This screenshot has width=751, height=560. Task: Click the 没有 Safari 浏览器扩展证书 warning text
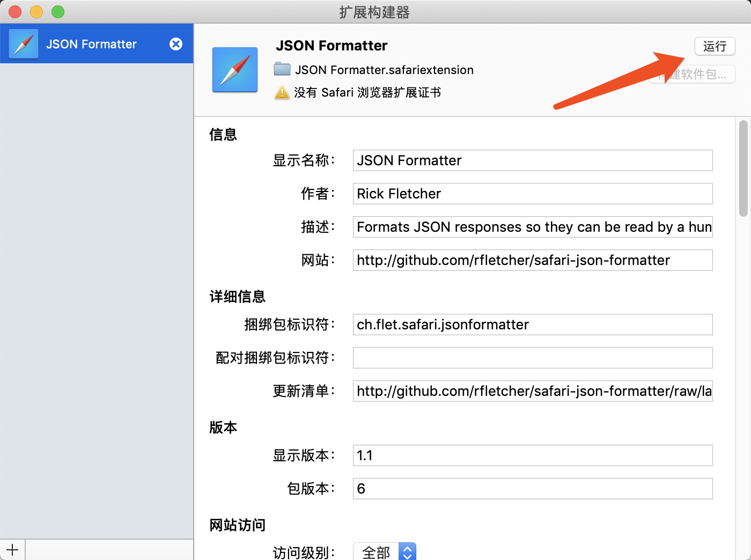[x=367, y=93]
